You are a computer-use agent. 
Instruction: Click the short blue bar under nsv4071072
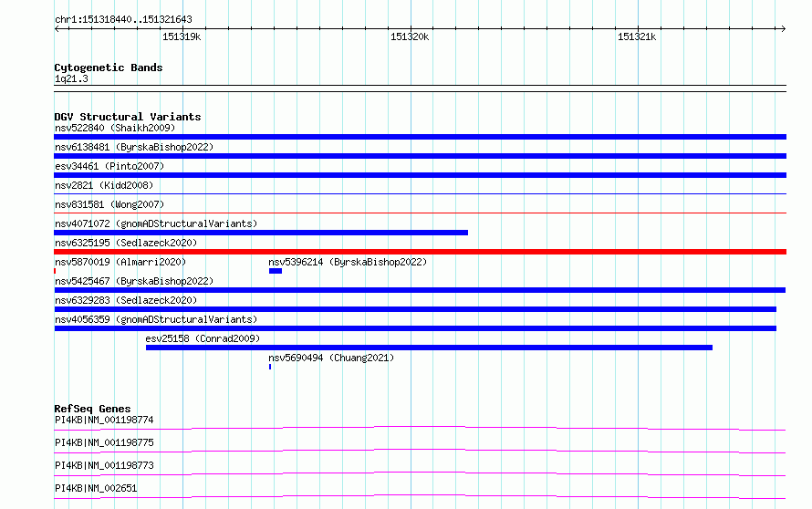[x=261, y=233]
